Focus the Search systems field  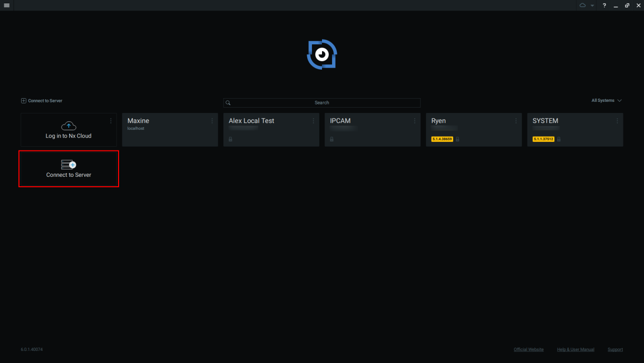(x=322, y=103)
